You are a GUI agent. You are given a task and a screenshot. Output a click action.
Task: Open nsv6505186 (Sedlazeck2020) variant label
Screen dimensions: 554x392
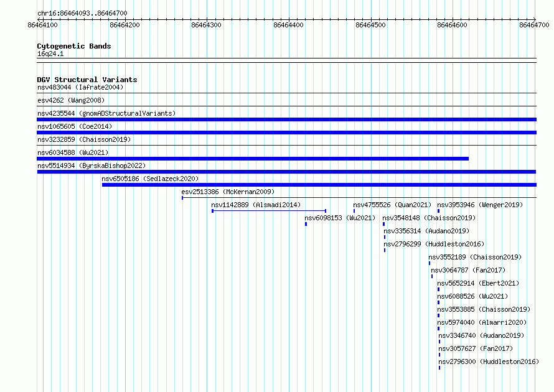(x=150, y=179)
